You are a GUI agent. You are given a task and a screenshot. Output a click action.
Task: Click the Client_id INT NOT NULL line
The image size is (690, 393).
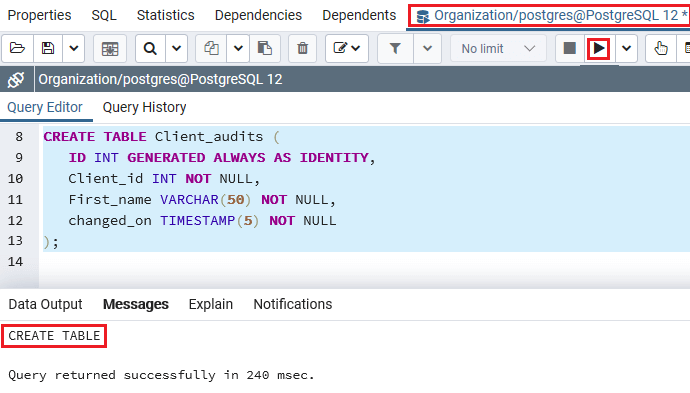tap(164, 179)
